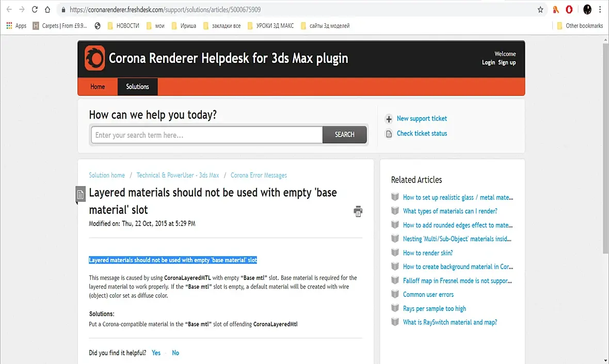Image resolution: width=609 pixels, height=364 pixels.
Task: Focus the search term input field
Action: [x=207, y=135]
